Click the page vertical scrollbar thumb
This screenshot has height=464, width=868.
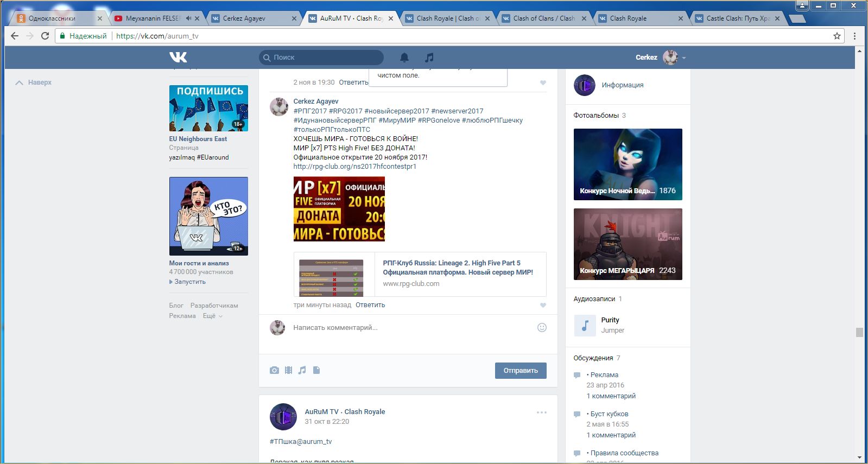tap(859, 332)
